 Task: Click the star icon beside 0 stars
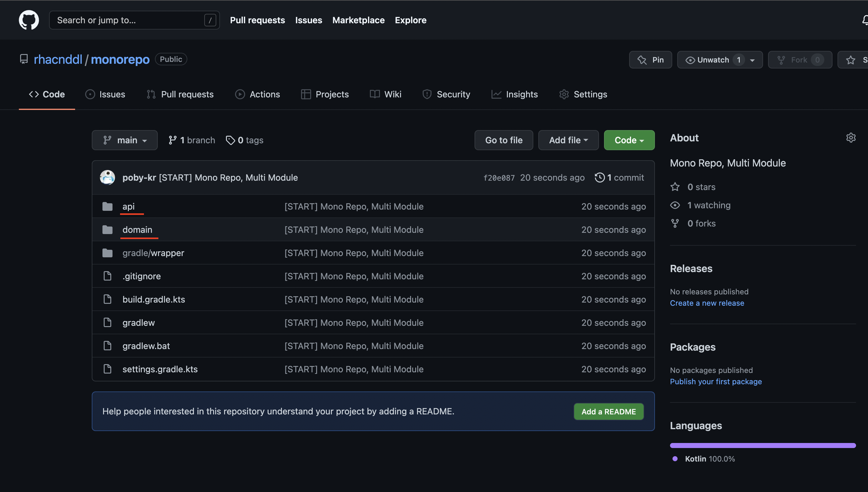coord(675,187)
